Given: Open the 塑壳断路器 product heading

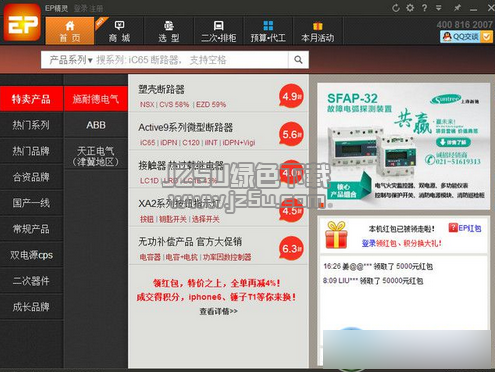Looking at the screenshot, I should (161, 89).
